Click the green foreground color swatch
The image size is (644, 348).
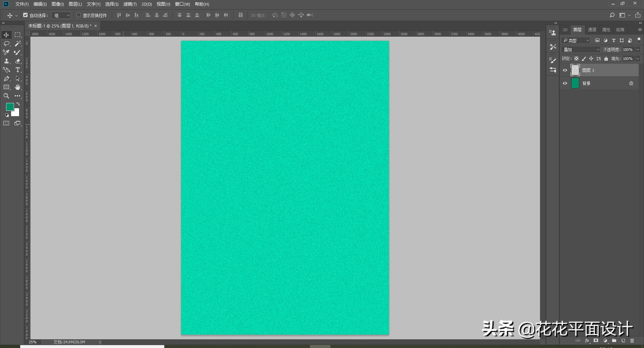coord(10,107)
